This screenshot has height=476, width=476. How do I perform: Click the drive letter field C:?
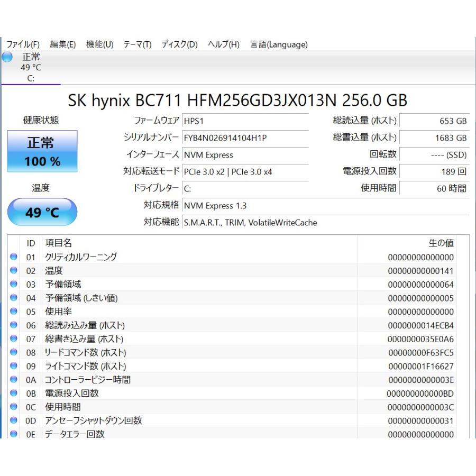pos(245,188)
